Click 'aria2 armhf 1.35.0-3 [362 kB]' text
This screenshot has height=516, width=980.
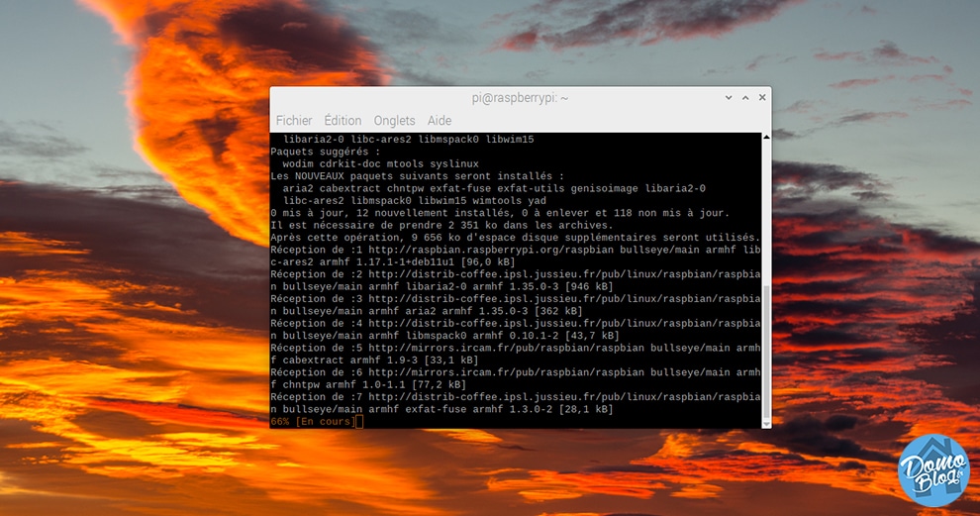[494, 311]
